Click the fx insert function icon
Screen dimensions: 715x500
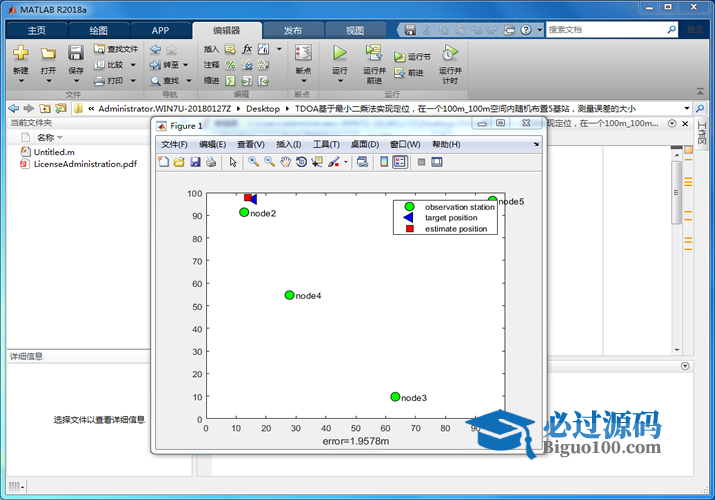(247, 49)
